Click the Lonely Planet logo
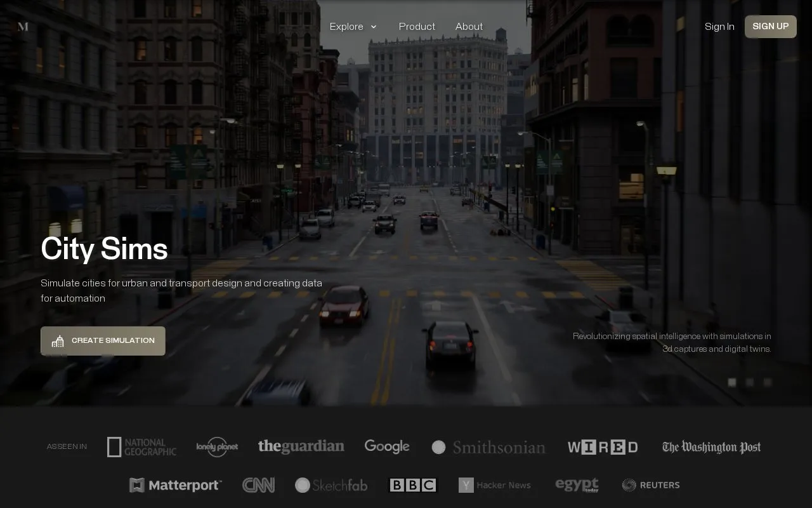 (x=217, y=447)
